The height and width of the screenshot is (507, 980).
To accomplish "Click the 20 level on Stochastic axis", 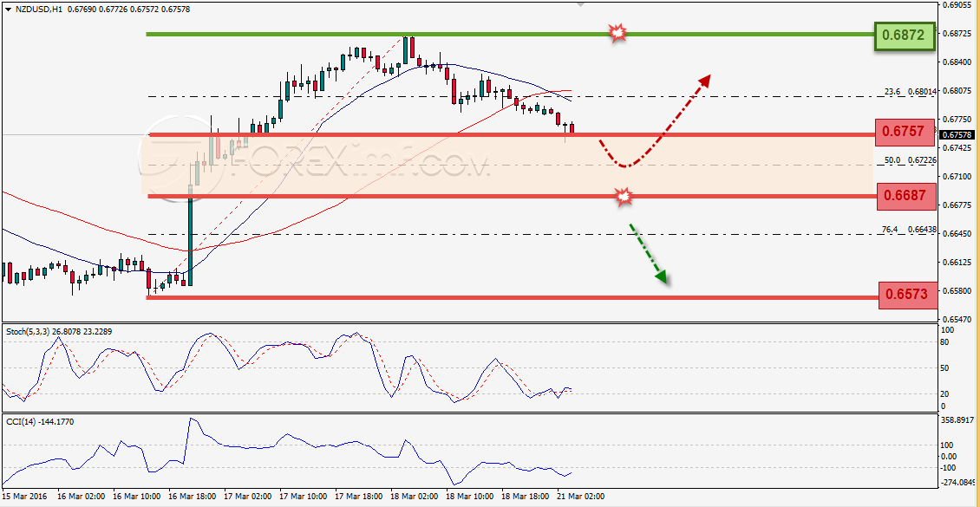I will pos(945,393).
